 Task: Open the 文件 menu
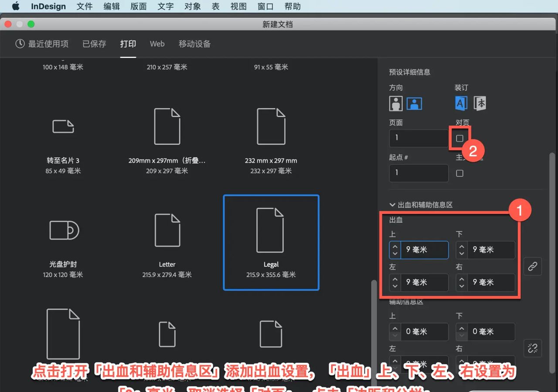click(84, 6)
